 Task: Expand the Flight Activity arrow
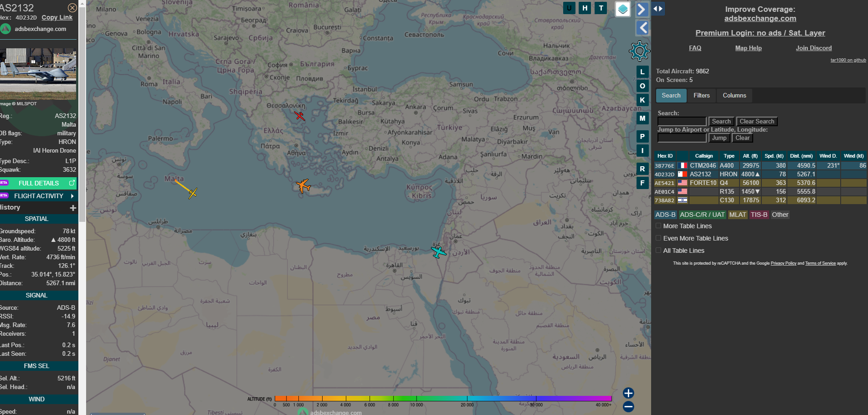pos(72,196)
